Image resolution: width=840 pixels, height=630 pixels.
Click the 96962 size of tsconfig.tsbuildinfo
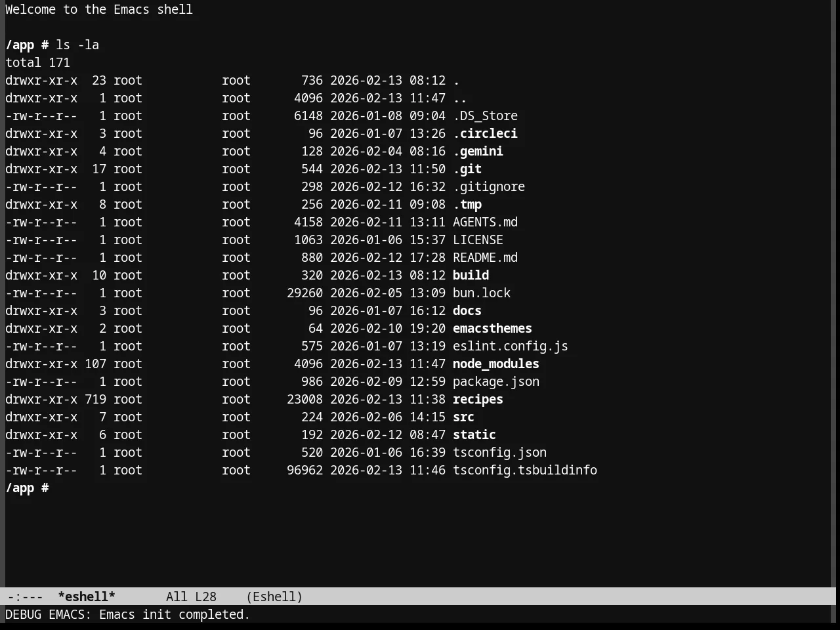tap(304, 471)
